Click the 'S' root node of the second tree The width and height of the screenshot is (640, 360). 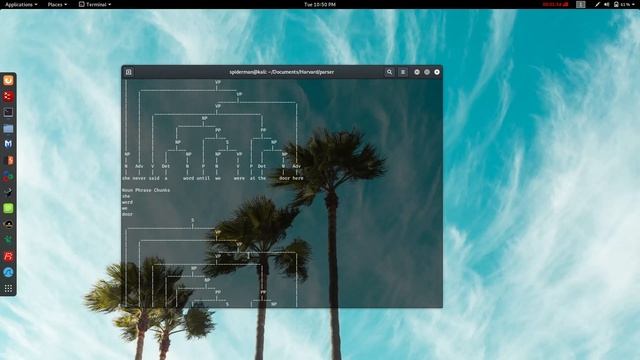pyautogui.click(x=193, y=220)
